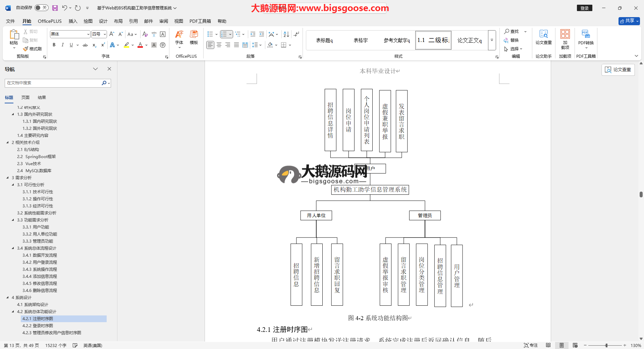This screenshot has height=349, width=644.
Task: Toggle the 自动保存 autosave switch
Action: pyautogui.click(x=42, y=8)
